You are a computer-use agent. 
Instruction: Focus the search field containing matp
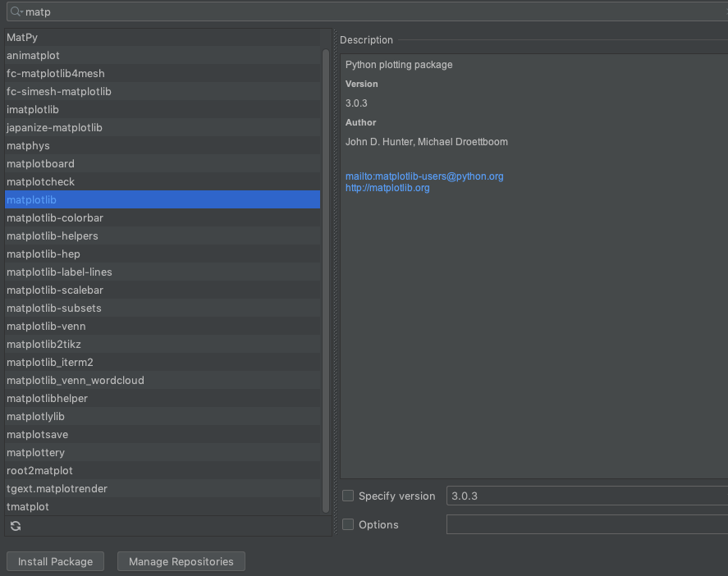[x=367, y=11]
